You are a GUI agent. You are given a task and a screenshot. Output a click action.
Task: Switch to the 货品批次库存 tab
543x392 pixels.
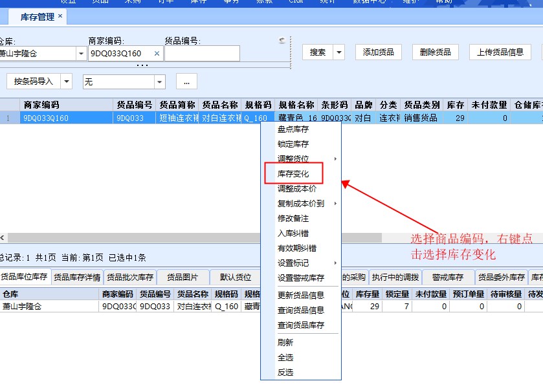point(130,278)
